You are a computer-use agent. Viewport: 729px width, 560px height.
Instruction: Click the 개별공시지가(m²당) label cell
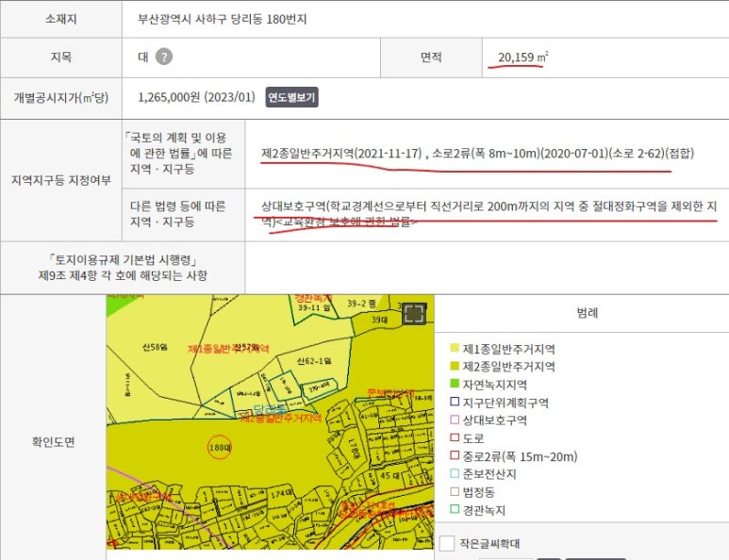pos(61,98)
